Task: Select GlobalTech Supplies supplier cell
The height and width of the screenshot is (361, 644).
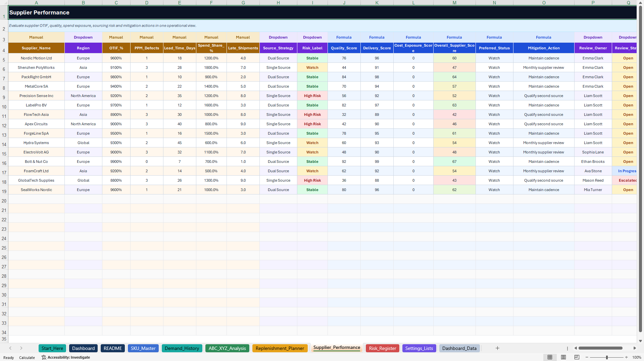Action: (x=36, y=180)
